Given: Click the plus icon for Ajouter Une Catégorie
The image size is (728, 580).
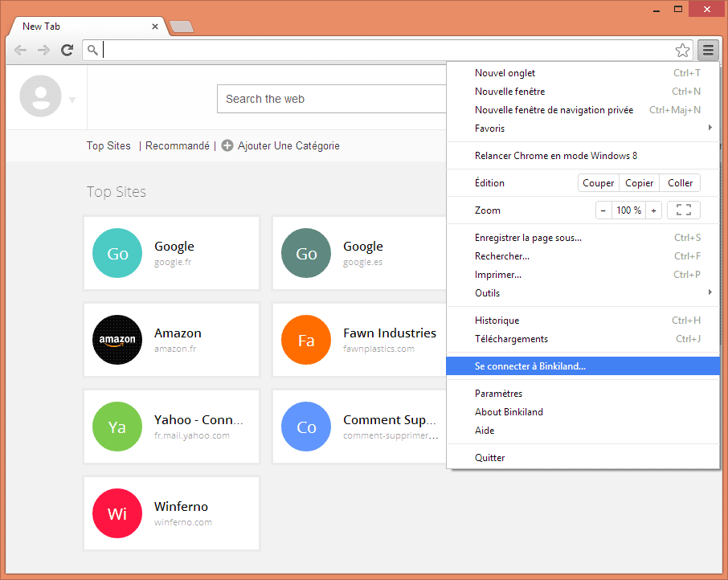Looking at the screenshot, I should pos(227,145).
